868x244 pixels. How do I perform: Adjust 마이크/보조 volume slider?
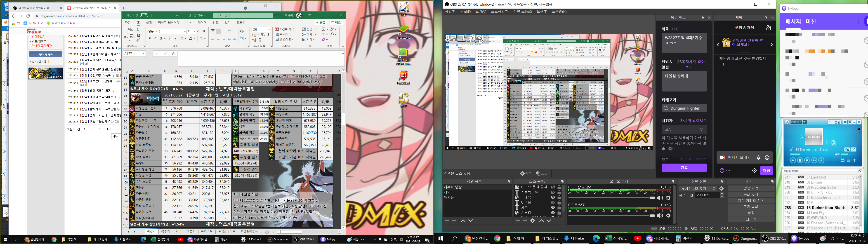point(612,215)
